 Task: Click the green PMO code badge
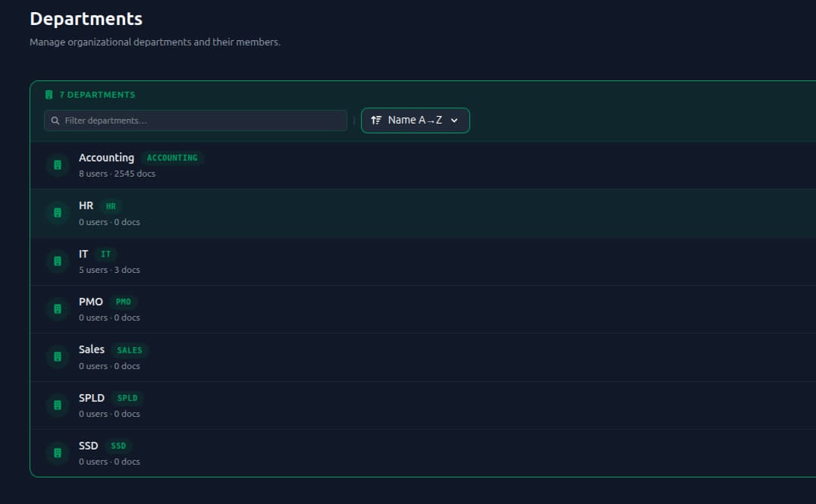point(124,302)
